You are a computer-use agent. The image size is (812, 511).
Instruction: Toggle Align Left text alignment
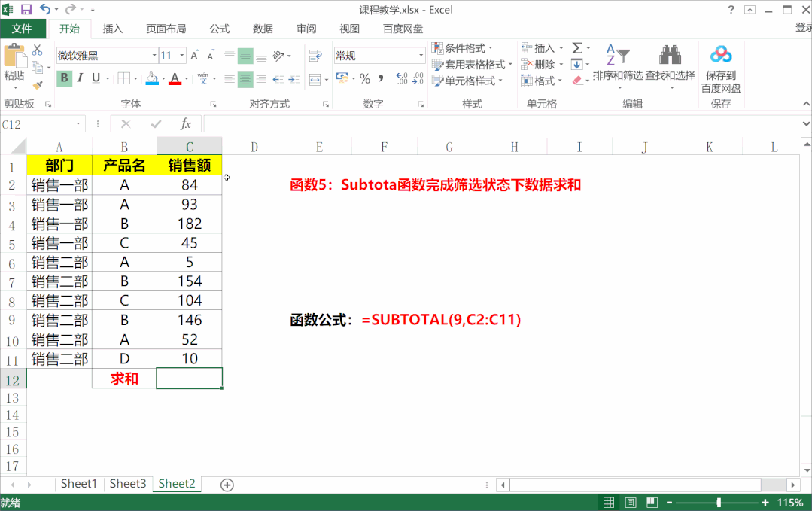(230, 79)
